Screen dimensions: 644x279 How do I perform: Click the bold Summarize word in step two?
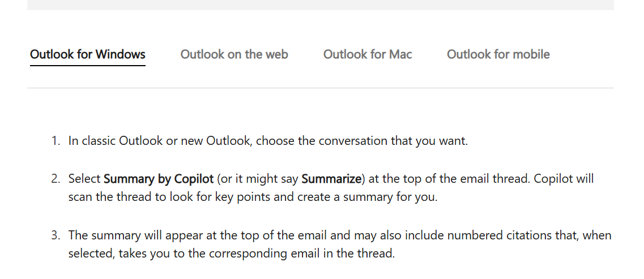click(x=331, y=179)
